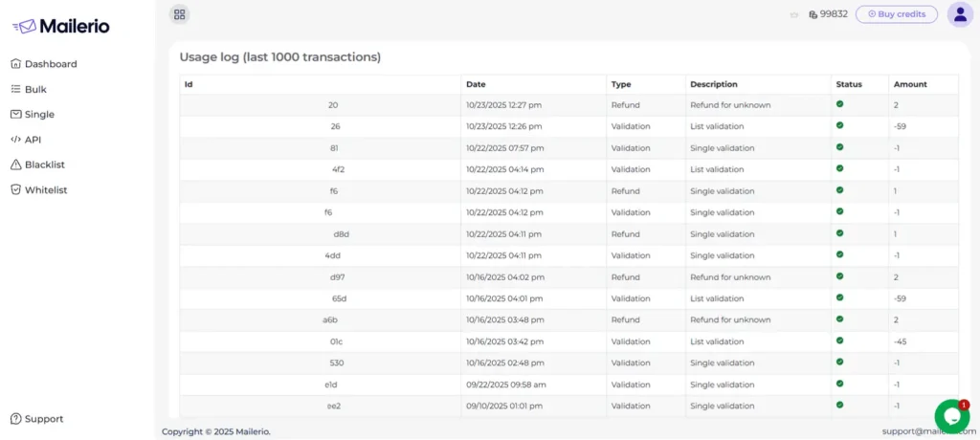Click green status check for 10/16/2025 04:01 pm row
This screenshot has width=980, height=440.
840,297
